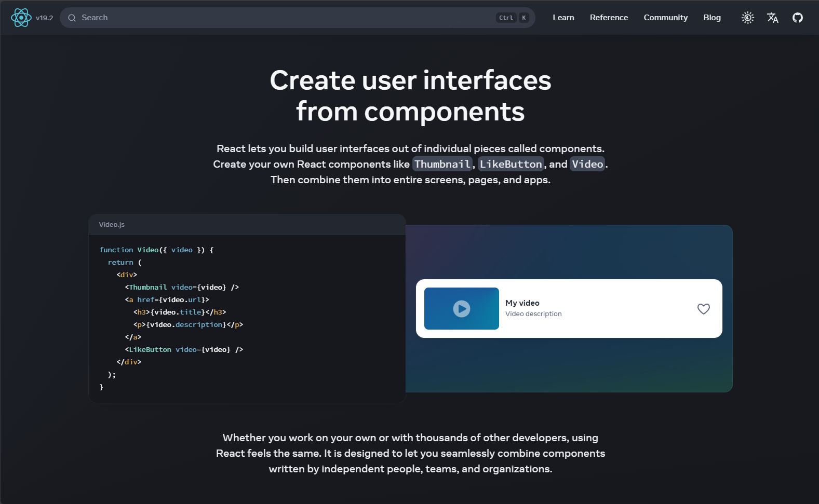This screenshot has width=819, height=504.
Task: Click the Video inline code label
Action: (x=588, y=164)
